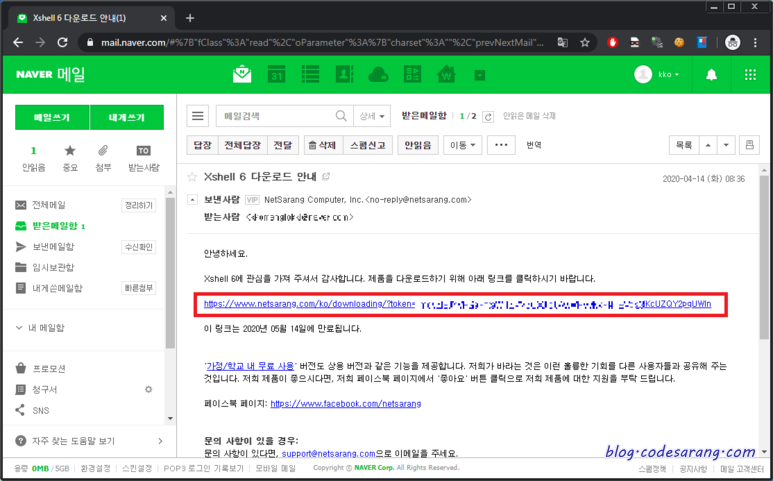Screen dimensions: 773x481
Task: Click the 메일쓰기 compose button
Action: [x=52, y=117]
